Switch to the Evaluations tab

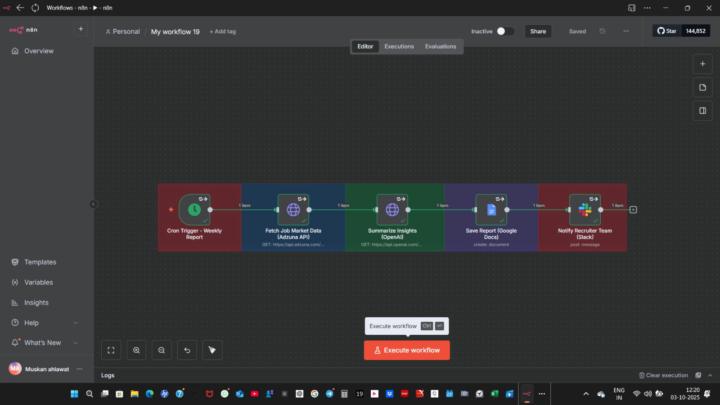(x=440, y=46)
